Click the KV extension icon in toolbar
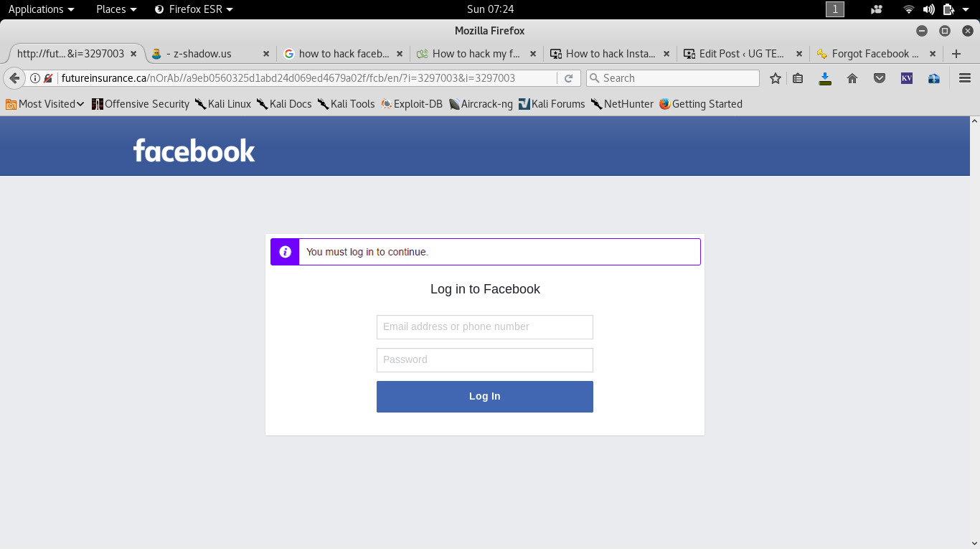This screenshot has width=980, height=551. [x=907, y=78]
